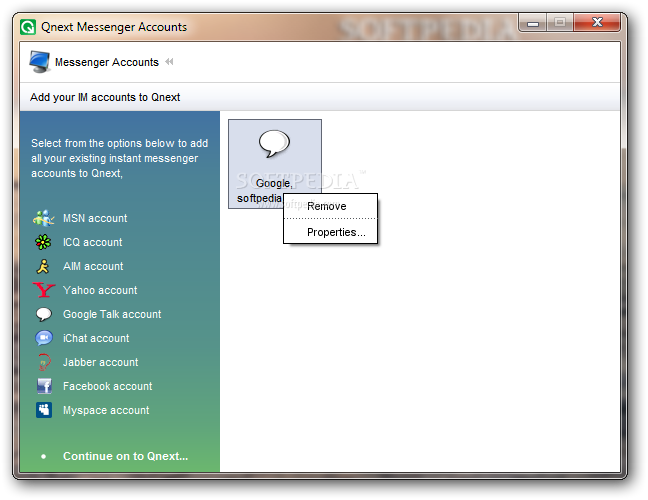Image resolution: width=648 pixels, height=500 pixels.
Task: Add a Jabber account
Action: coord(100,362)
